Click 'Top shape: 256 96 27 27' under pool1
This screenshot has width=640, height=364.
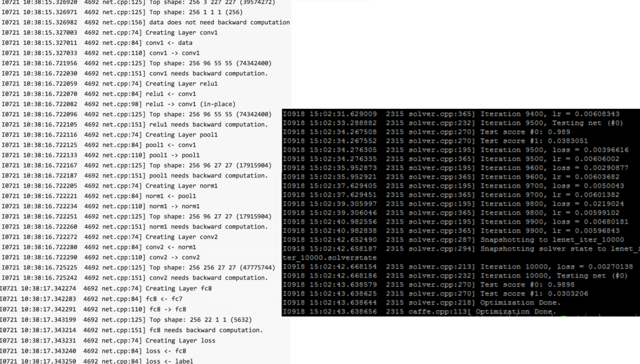137,166
